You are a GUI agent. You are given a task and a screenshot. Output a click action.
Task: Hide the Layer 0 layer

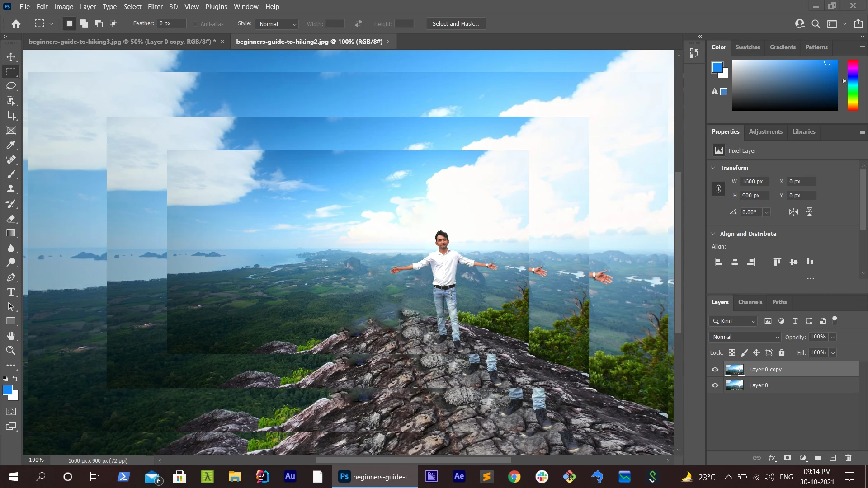715,385
